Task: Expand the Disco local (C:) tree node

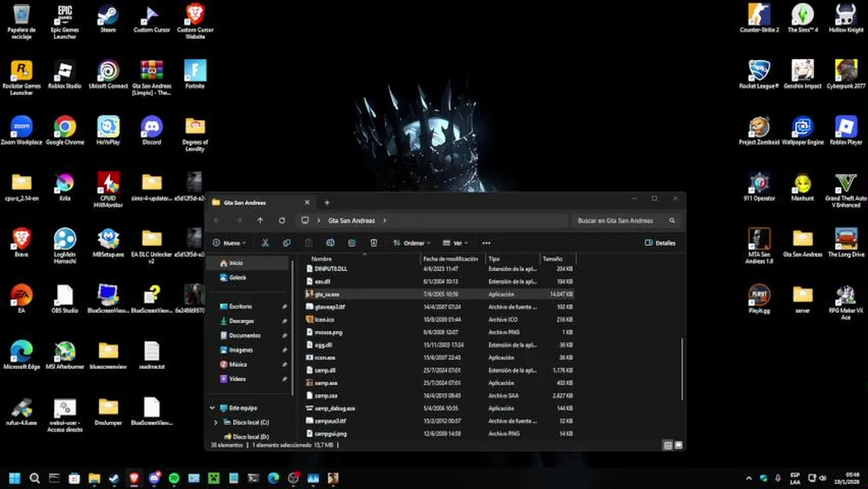Action: [217, 422]
